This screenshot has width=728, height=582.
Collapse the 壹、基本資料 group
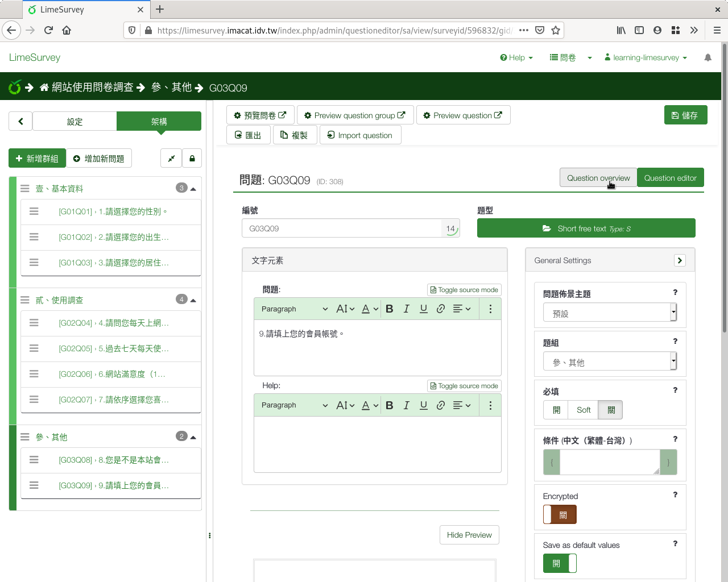click(x=193, y=189)
